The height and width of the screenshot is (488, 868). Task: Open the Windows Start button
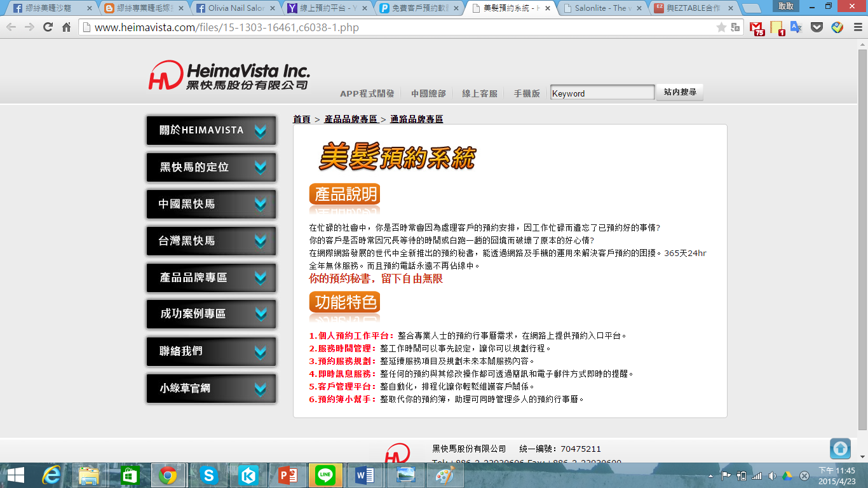coord(15,475)
